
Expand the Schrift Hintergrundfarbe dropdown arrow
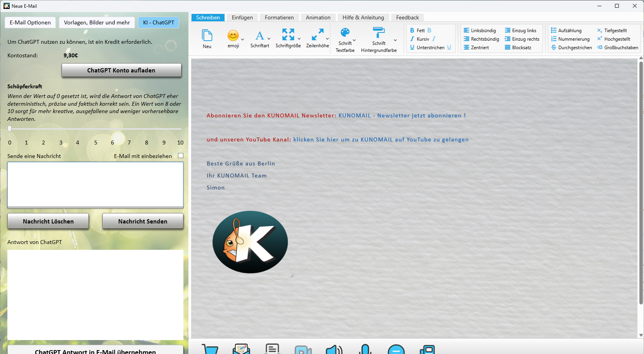pyautogui.click(x=395, y=40)
